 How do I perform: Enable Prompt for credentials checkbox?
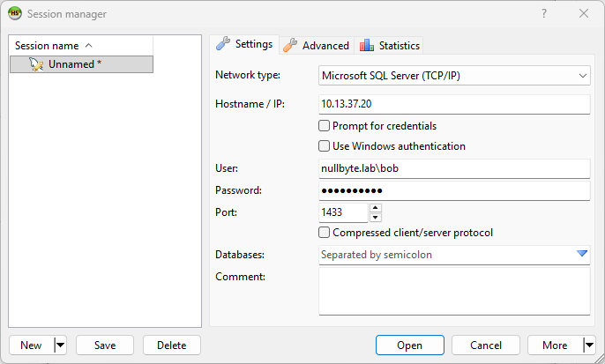[x=325, y=126]
